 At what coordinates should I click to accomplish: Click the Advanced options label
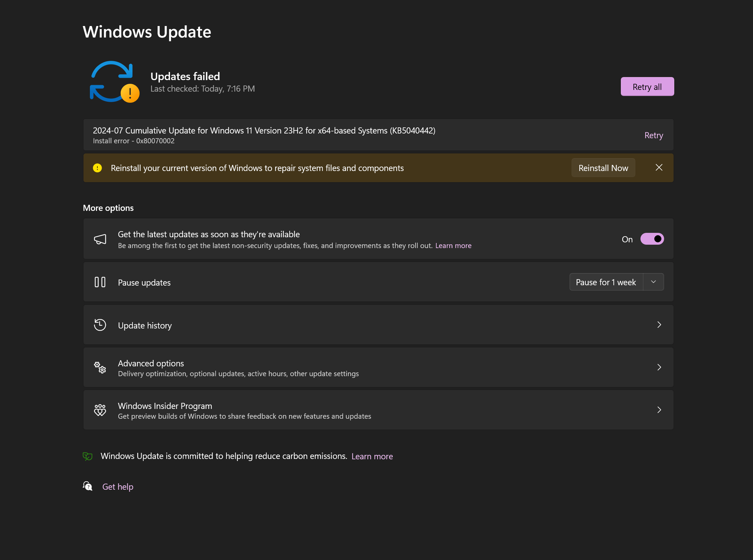tap(151, 363)
